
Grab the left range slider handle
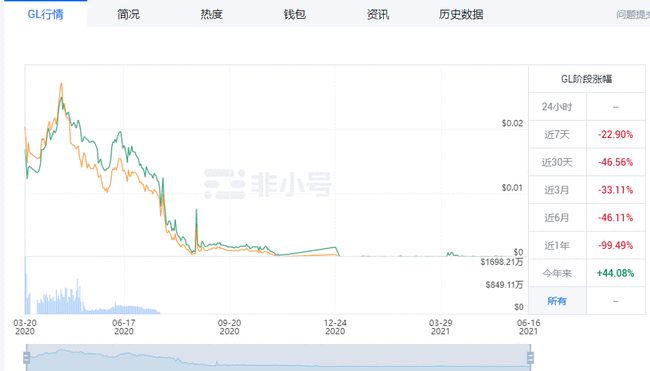(27, 357)
